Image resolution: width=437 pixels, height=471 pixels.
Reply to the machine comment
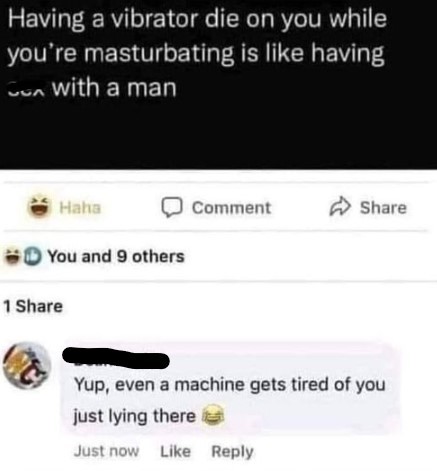pos(233,452)
